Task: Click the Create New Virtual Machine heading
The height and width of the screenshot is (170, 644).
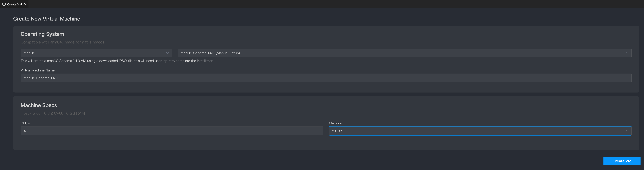Action: (46, 19)
